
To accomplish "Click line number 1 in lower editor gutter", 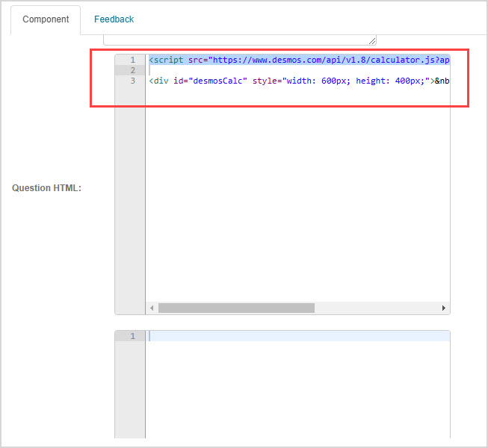I will click(x=132, y=336).
